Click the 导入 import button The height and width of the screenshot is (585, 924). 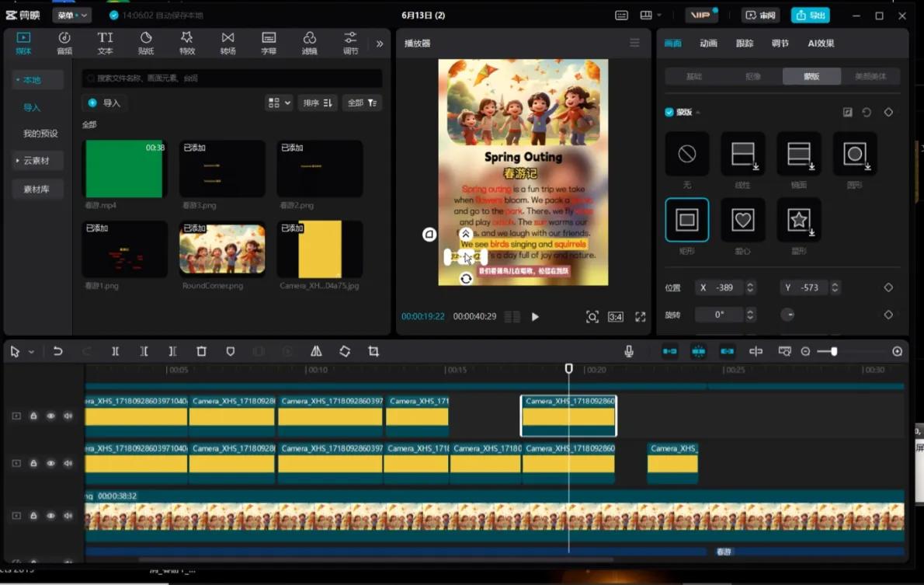coord(106,103)
